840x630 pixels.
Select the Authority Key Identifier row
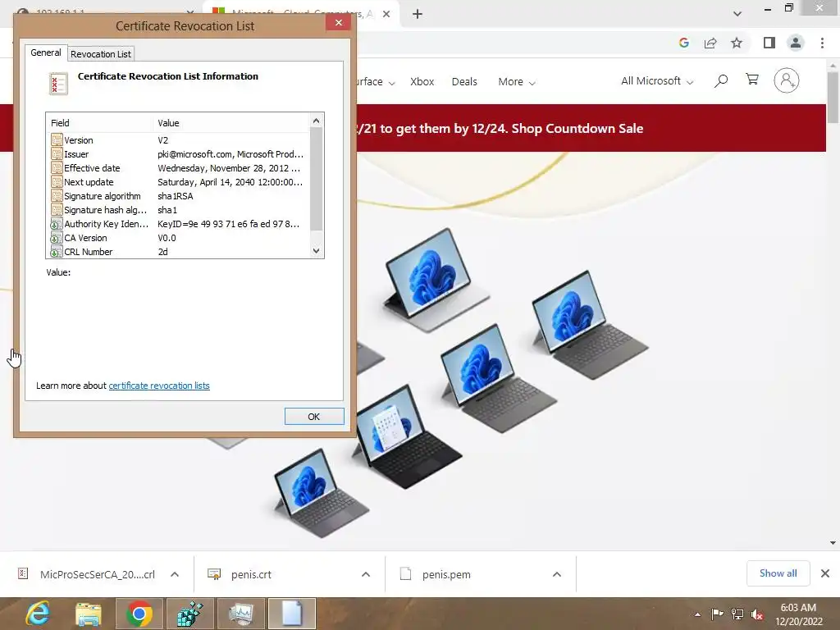point(180,223)
